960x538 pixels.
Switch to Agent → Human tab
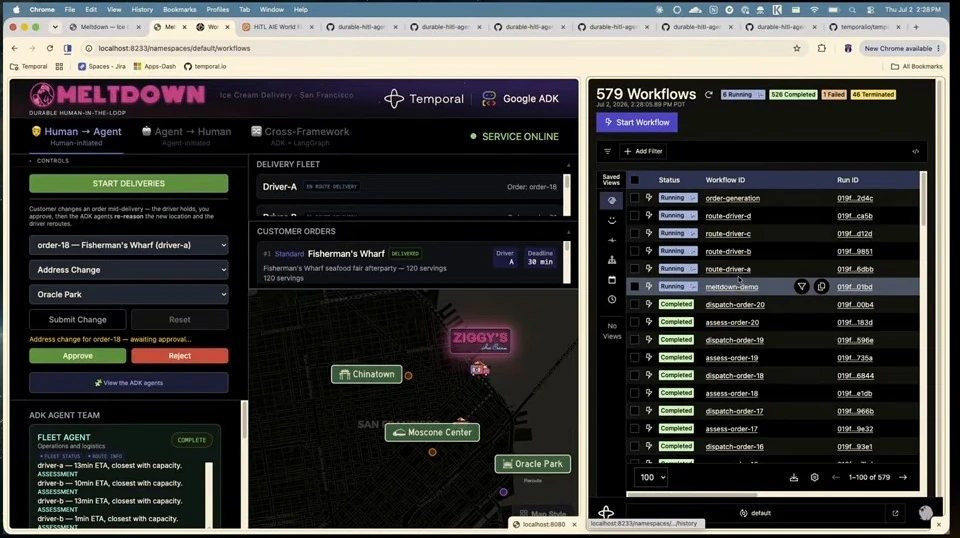coord(186,136)
